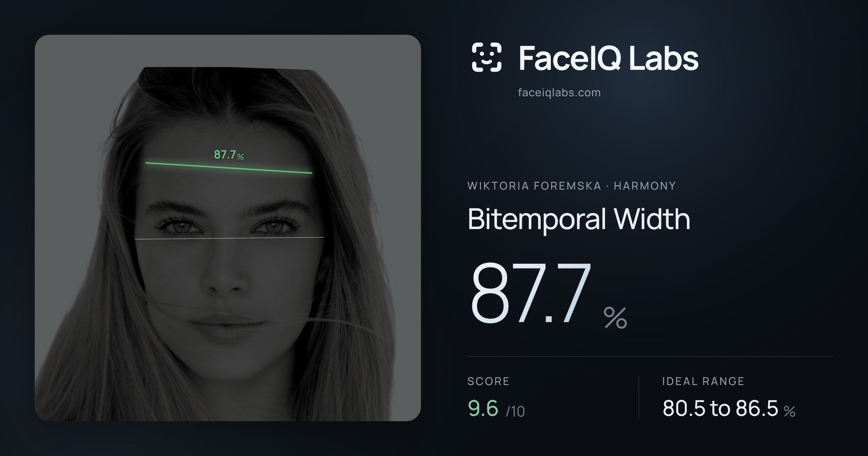Click the face portrait thumbnail
Image resolution: width=868 pixels, height=456 pixels.
pos(228,228)
